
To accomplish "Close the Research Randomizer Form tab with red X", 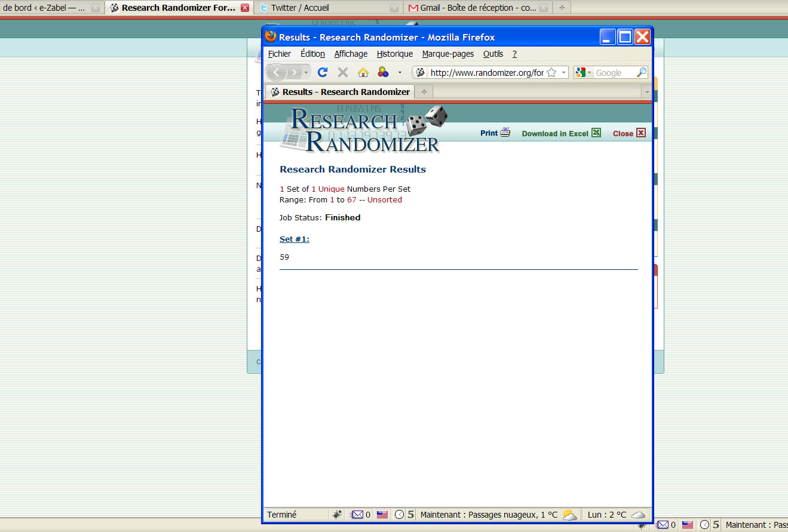I will pyautogui.click(x=245, y=8).
